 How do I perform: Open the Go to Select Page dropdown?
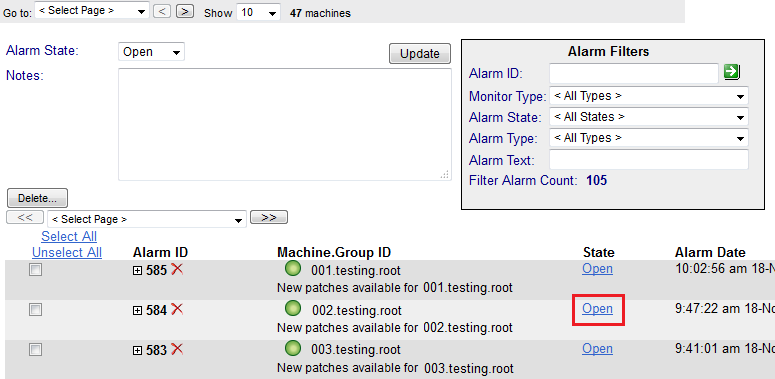pos(91,11)
